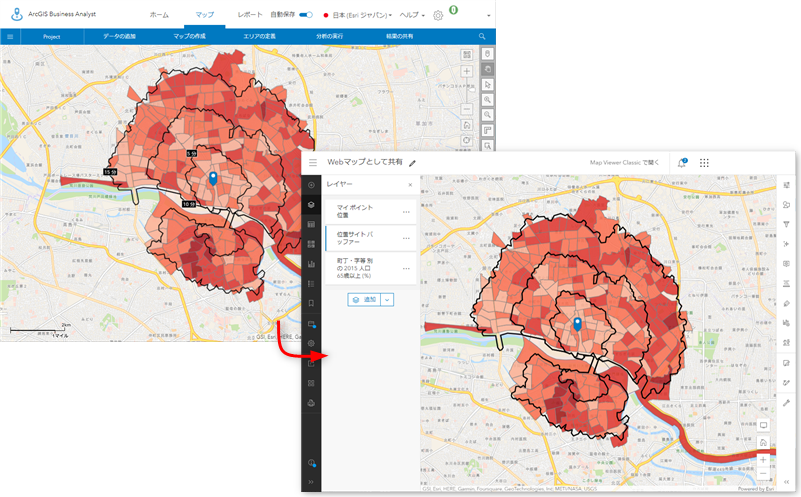Click the home extent button on web map

tap(764, 442)
